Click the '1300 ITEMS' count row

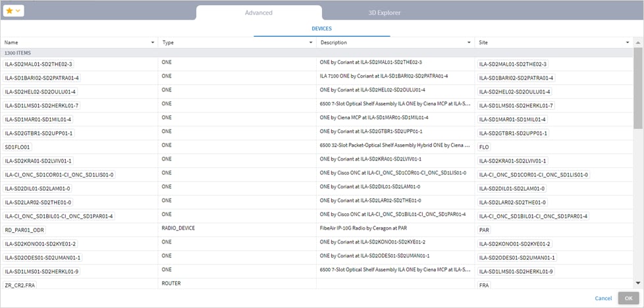(317, 53)
